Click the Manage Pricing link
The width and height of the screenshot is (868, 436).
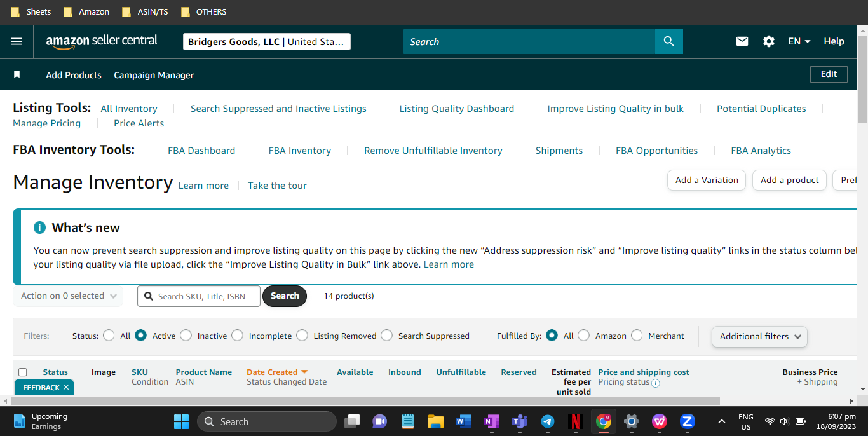click(x=46, y=123)
